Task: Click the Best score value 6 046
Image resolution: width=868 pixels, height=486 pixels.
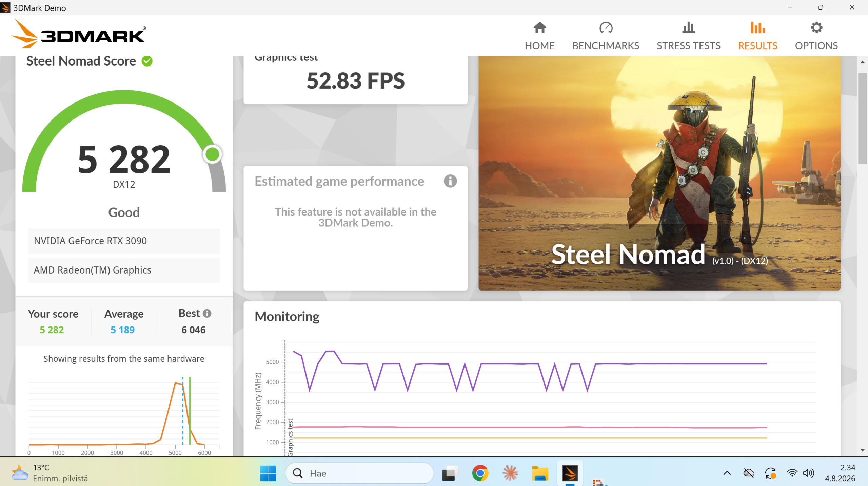Action: (193, 330)
